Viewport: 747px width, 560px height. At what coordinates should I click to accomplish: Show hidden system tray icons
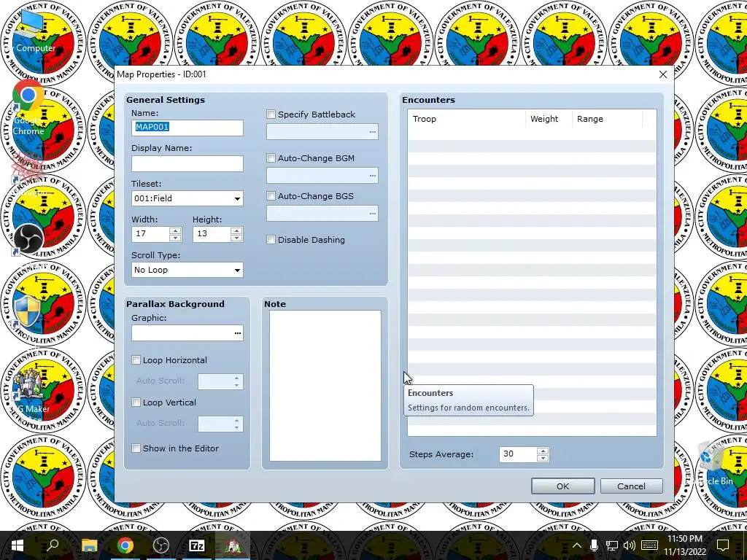(x=576, y=545)
